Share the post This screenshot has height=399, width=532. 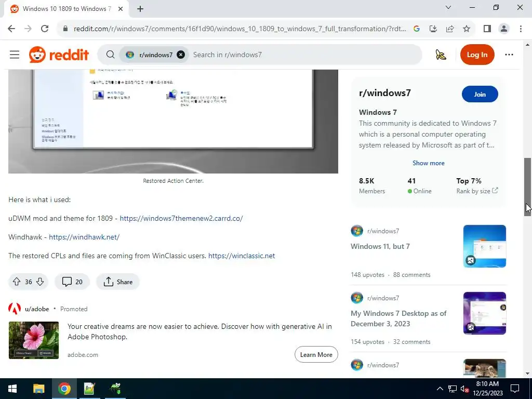(x=118, y=282)
